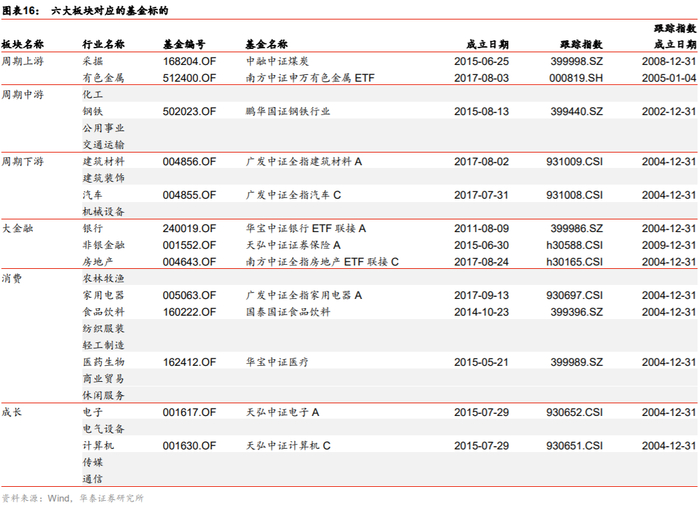700x509 pixels.
Task: Select tracking index 930651.CSI
Action: [x=575, y=446]
